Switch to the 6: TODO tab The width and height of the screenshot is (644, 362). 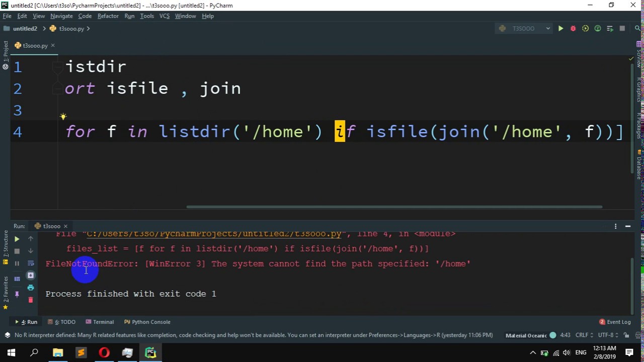[62, 322]
